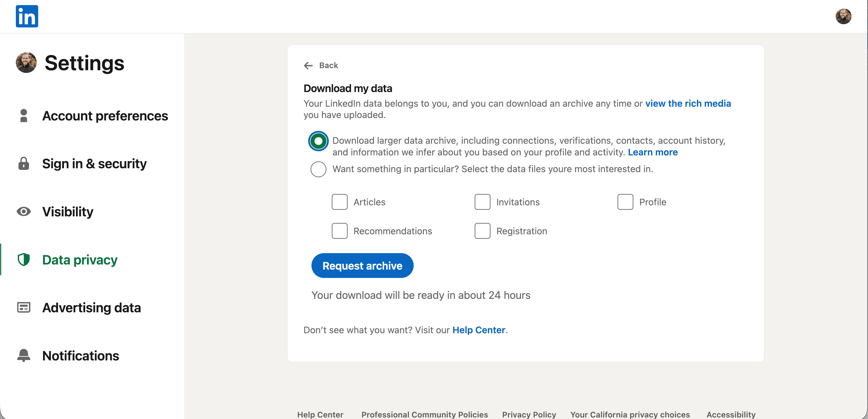Enable the Recommendations checkbox

(x=339, y=231)
